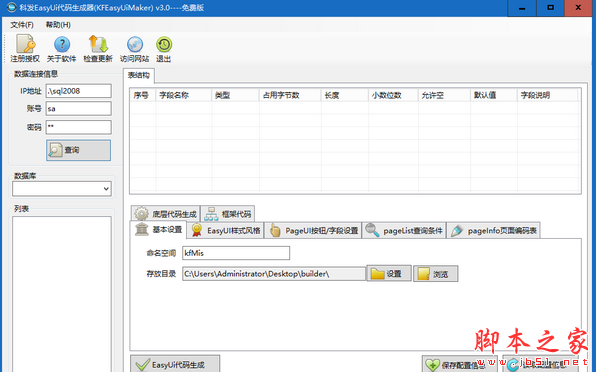This screenshot has width=596, height=372.
Task: Click the IP地址 input field
Action: 79,91
